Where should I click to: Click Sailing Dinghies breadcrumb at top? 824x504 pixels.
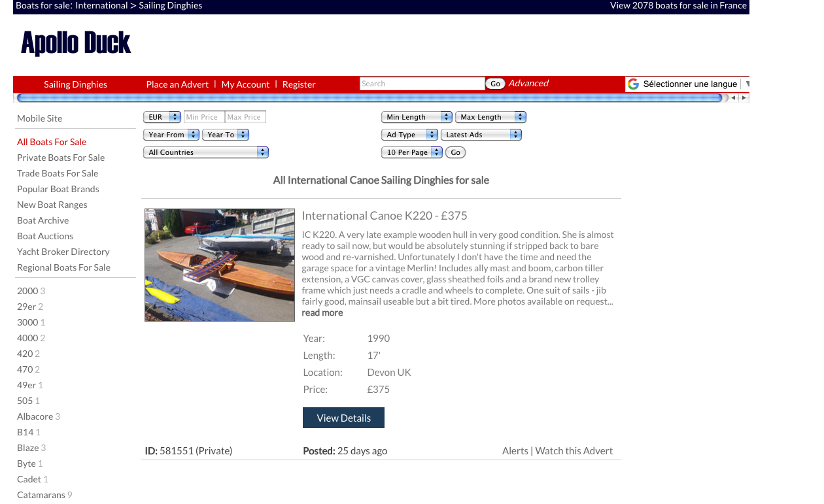point(171,5)
